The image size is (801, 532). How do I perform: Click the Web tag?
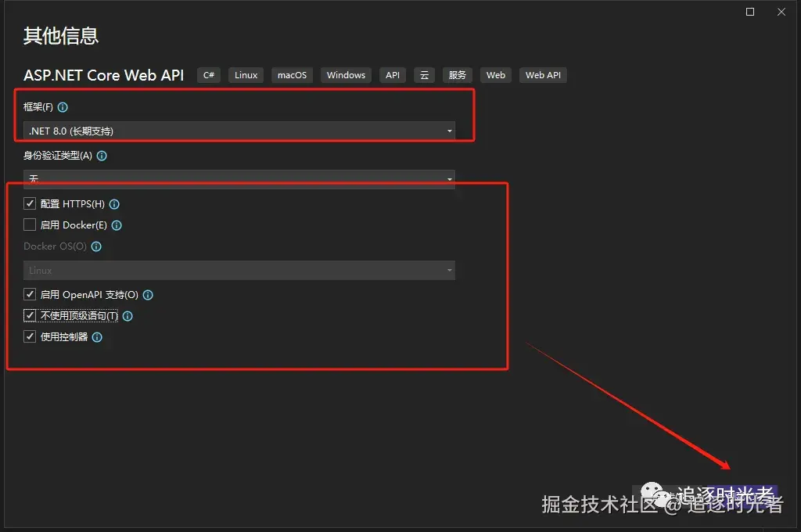coord(496,75)
